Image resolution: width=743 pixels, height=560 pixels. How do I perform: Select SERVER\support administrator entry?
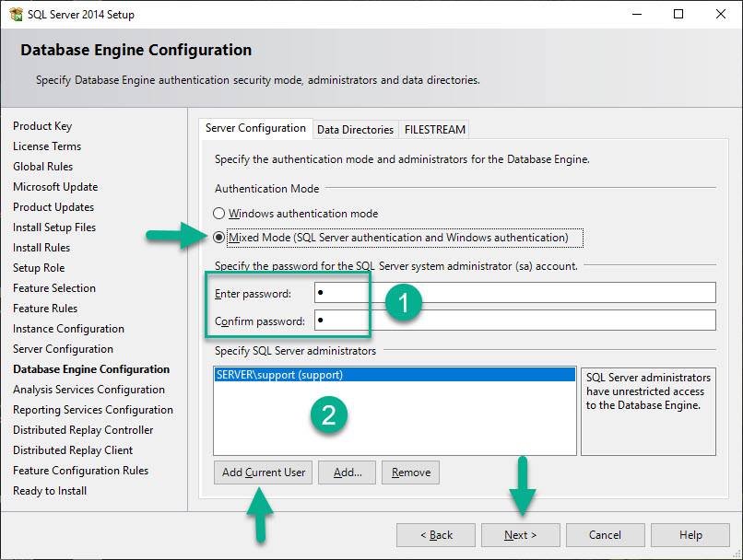click(395, 375)
